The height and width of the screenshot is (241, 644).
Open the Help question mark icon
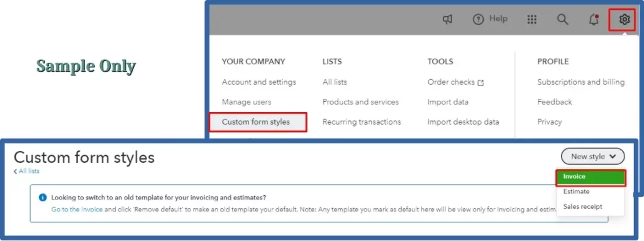[x=479, y=20]
